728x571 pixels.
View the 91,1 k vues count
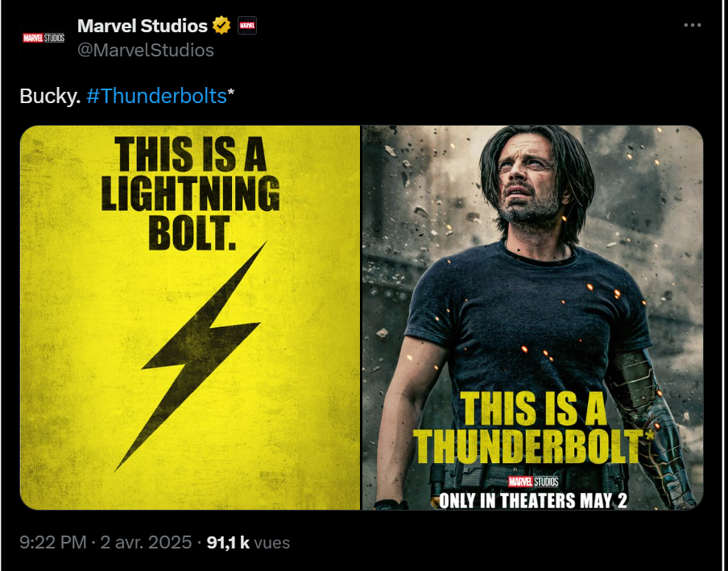(248, 542)
